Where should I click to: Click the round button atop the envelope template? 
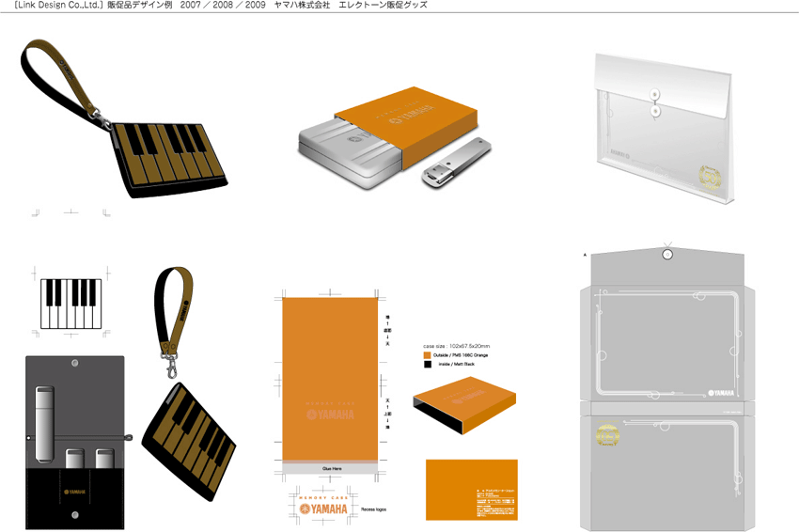click(x=667, y=255)
